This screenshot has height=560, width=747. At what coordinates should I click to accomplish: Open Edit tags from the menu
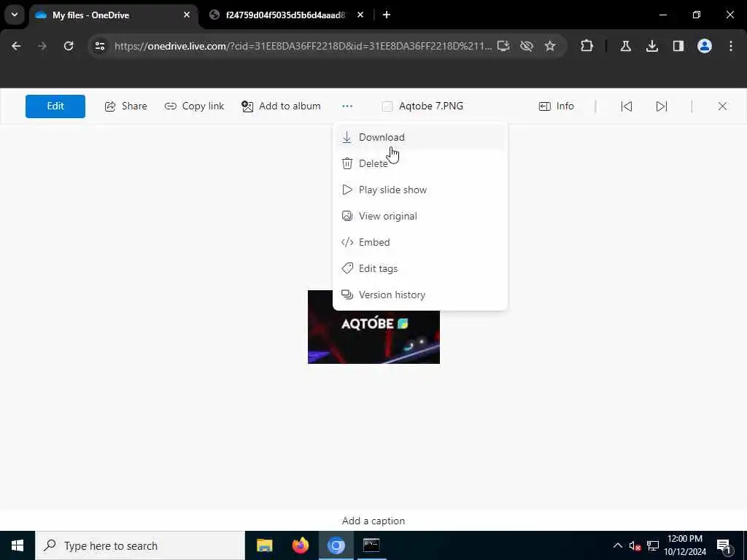point(419,268)
